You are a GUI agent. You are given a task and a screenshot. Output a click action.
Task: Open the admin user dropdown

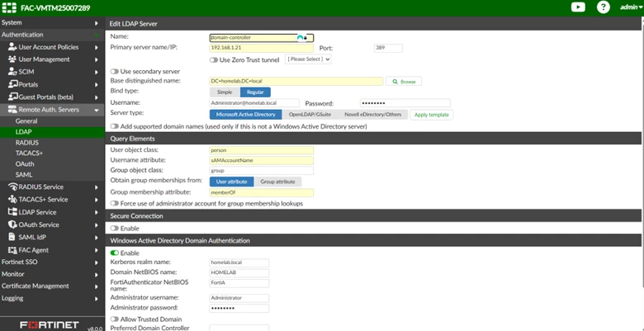click(631, 7)
